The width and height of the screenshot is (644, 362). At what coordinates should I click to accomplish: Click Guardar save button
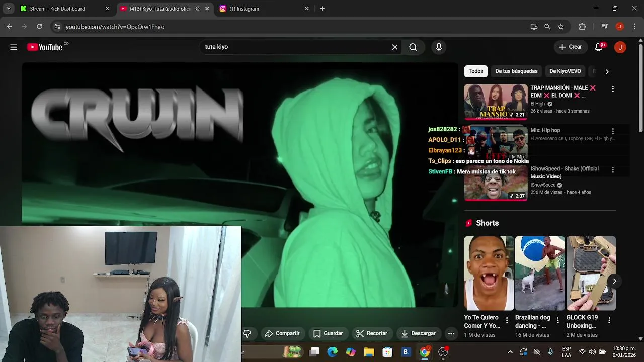point(328,333)
